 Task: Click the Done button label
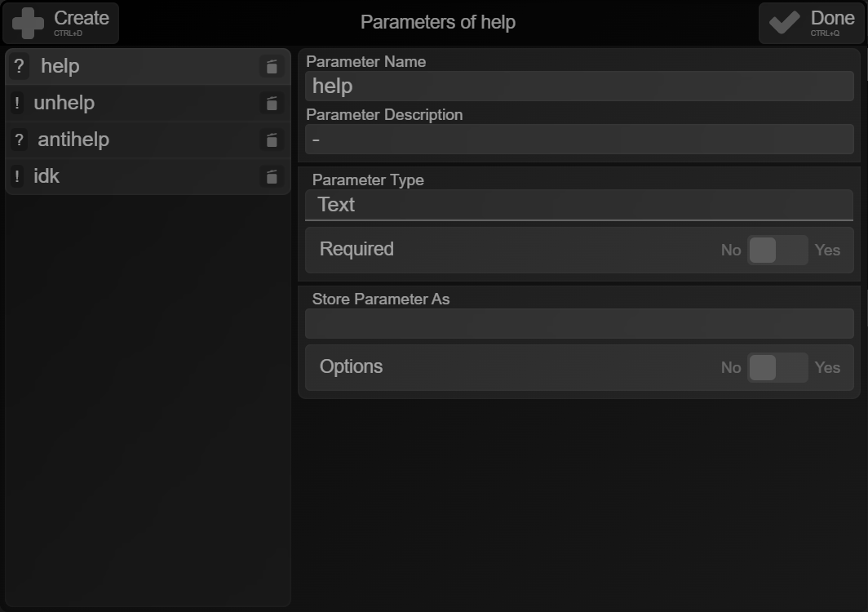click(x=832, y=18)
